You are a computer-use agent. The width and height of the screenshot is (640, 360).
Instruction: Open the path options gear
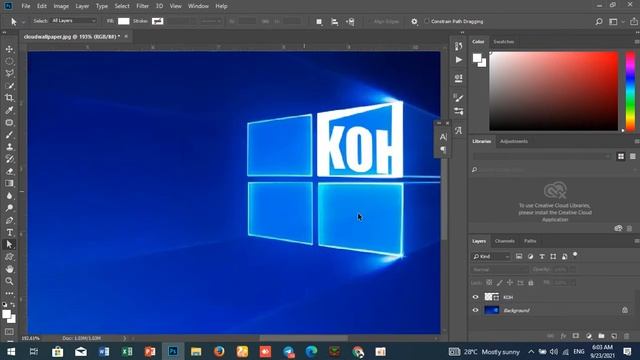click(x=414, y=22)
